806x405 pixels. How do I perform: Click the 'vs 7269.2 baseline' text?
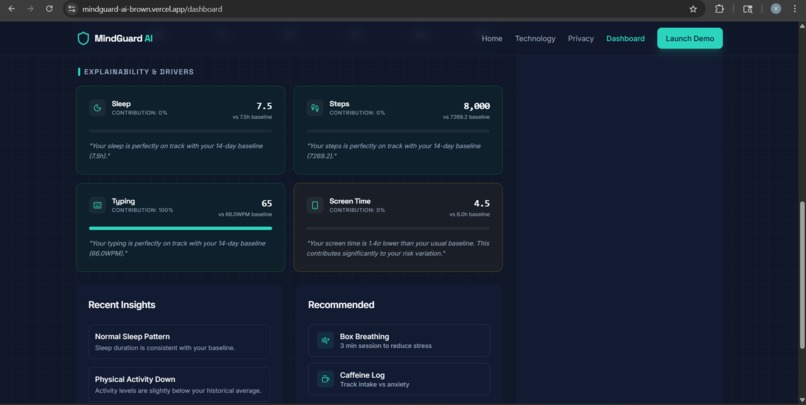tap(466, 117)
